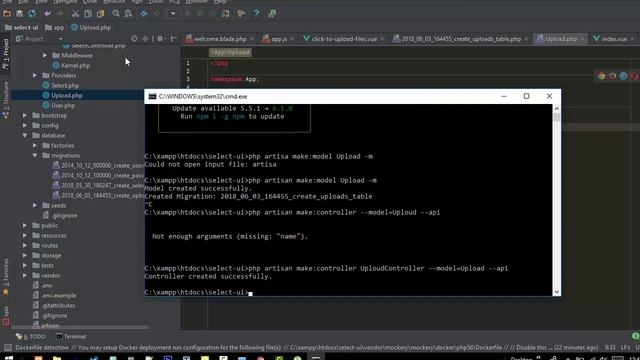
Task: Open Project panel settings gear
Action: point(160,39)
